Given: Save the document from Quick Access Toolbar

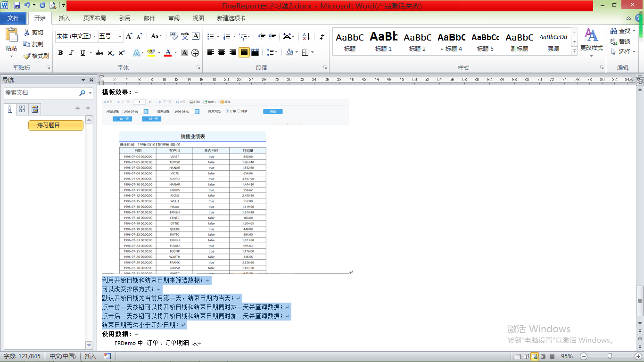Looking at the screenshot, I should coord(17,5).
